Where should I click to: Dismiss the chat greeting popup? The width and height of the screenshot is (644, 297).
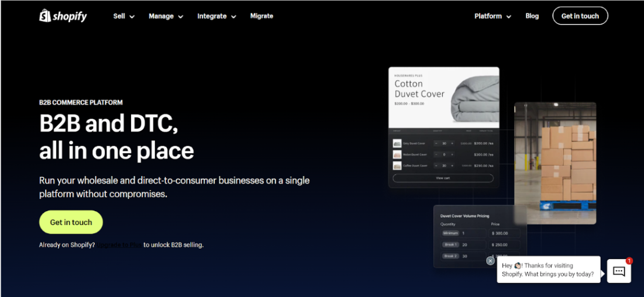click(x=490, y=261)
